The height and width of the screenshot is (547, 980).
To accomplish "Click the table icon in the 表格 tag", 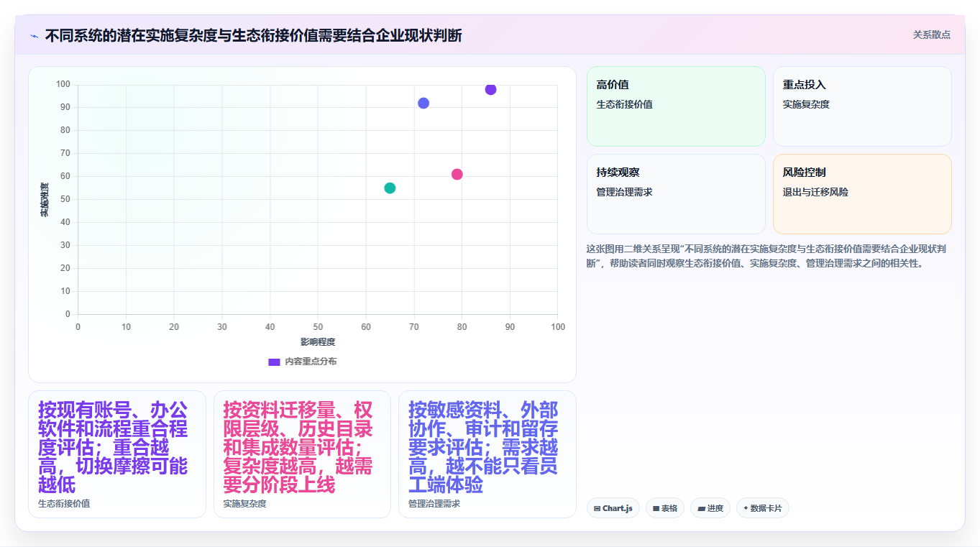I will tap(656, 508).
